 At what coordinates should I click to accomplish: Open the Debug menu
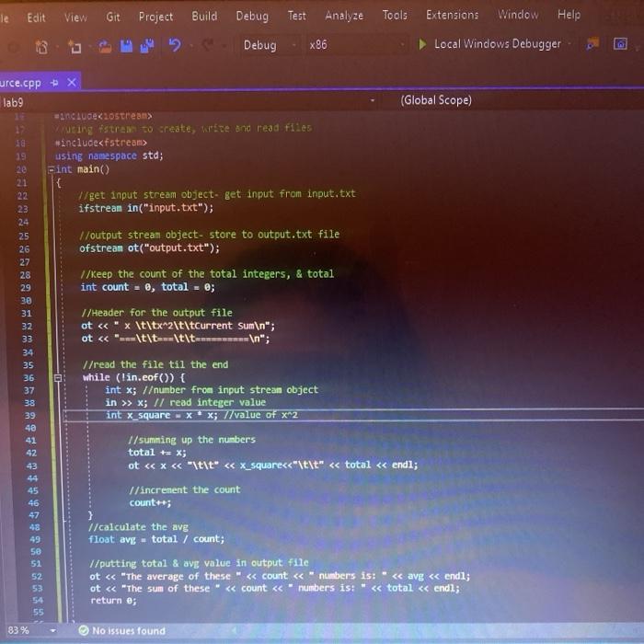tap(252, 16)
